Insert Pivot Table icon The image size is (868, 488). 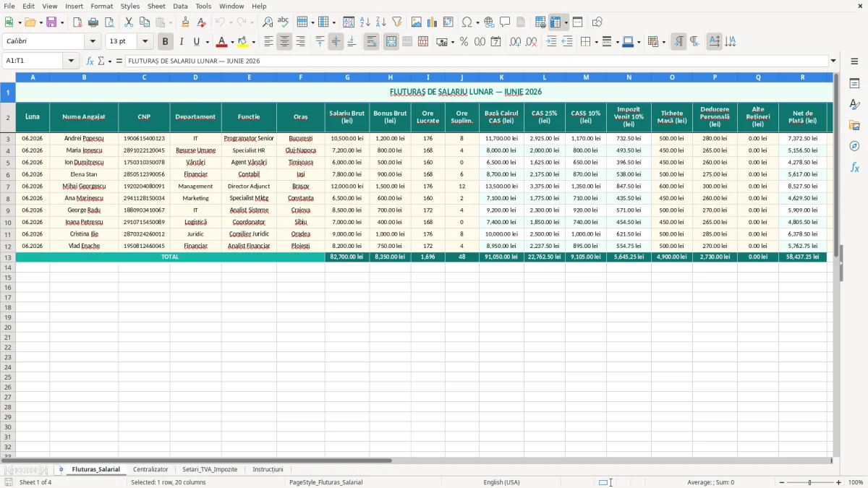(448, 22)
